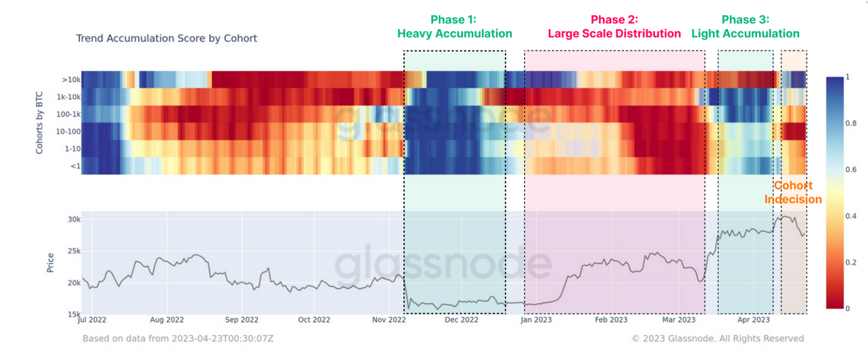Click the vertical color scale bar
Image resolution: width=868 pixels, height=358 pixels.
[835, 193]
